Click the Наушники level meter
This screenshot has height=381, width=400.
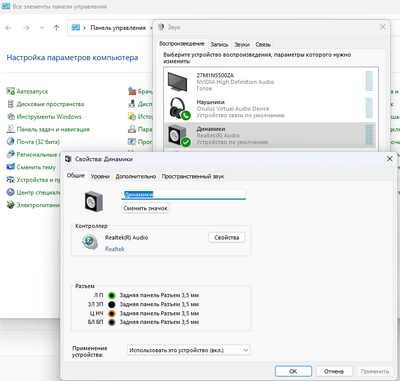pyautogui.click(x=369, y=108)
